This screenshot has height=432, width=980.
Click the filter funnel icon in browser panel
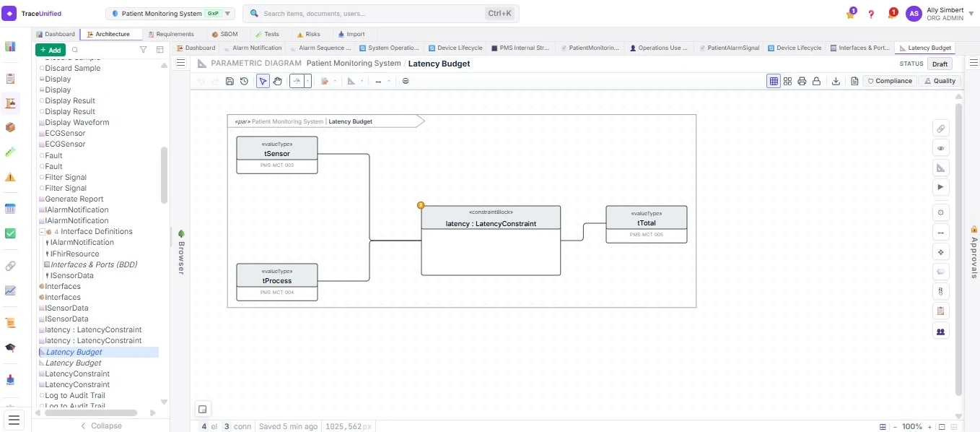coord(143,50)
